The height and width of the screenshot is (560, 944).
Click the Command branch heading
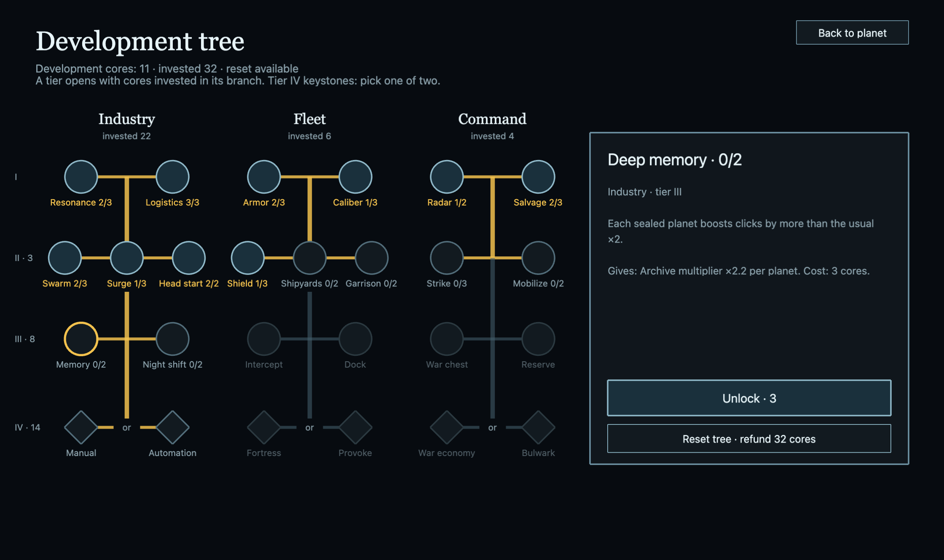point(492,119)
